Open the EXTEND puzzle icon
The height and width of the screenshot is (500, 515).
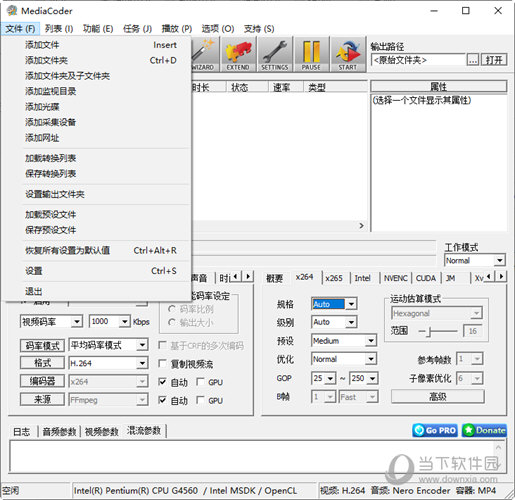click(238, 54)
